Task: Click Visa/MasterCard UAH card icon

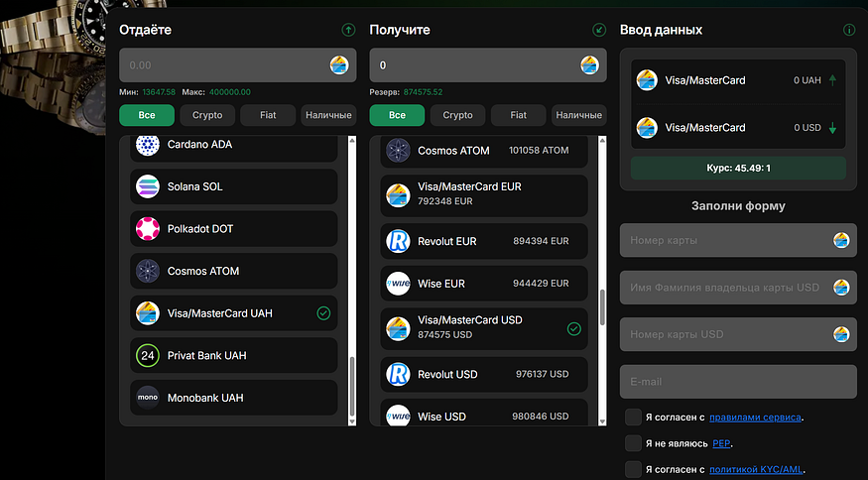Action: [148, 313]
